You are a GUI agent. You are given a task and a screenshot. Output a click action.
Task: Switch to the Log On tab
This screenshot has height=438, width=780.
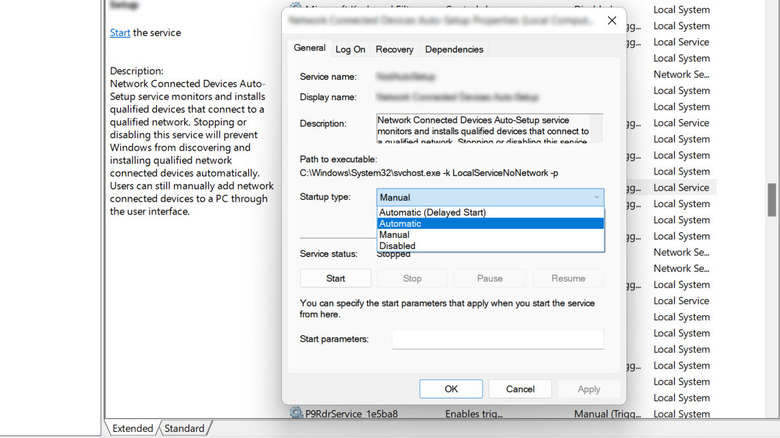click(350, 49)
